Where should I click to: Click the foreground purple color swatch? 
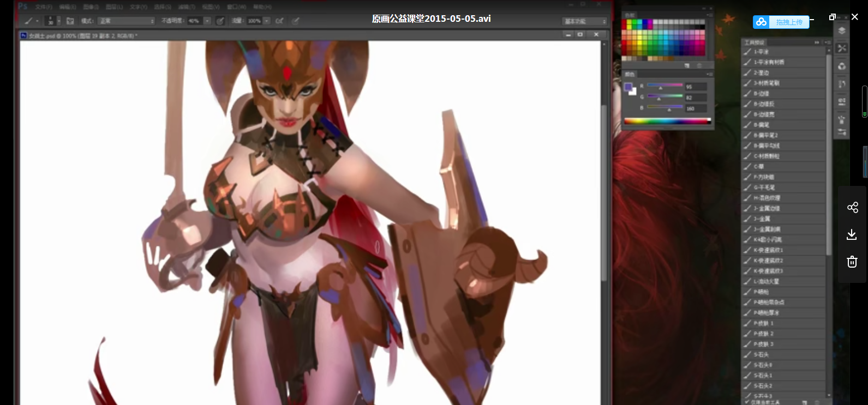coord(628,87)
